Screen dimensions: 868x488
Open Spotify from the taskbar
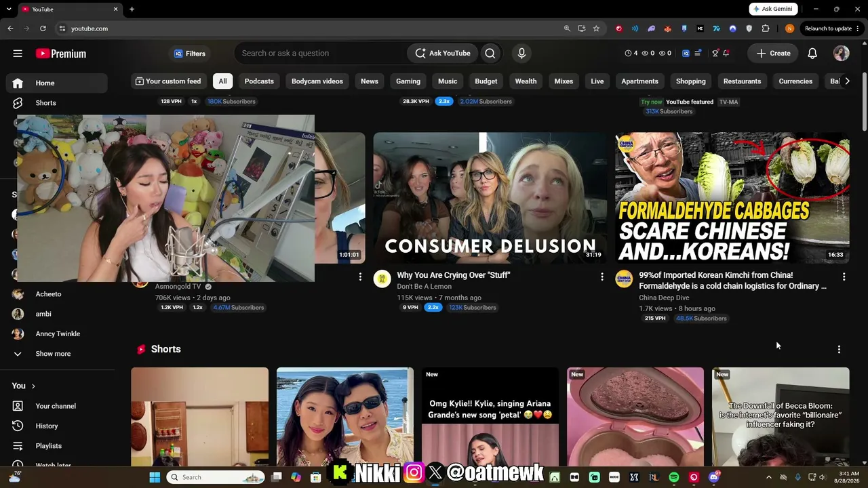coord(674,477)
